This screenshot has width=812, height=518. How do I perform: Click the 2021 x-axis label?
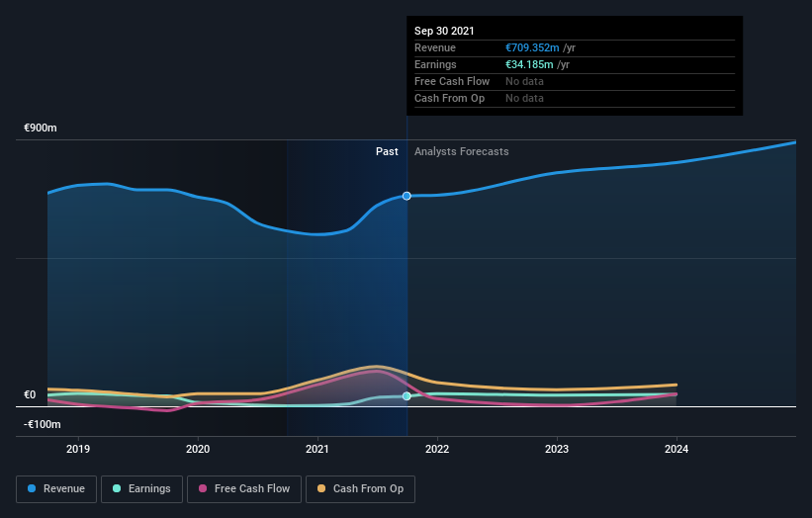coord(317,449)
